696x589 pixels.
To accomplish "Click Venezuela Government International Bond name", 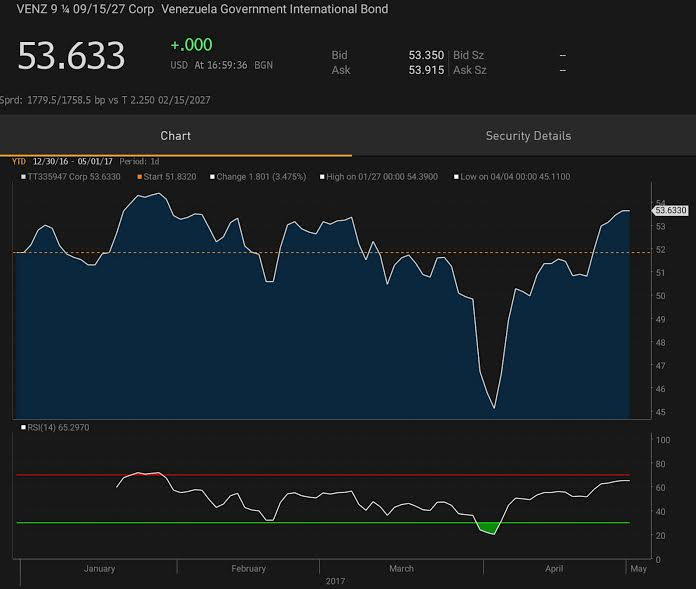I will (x=275, y=9).
